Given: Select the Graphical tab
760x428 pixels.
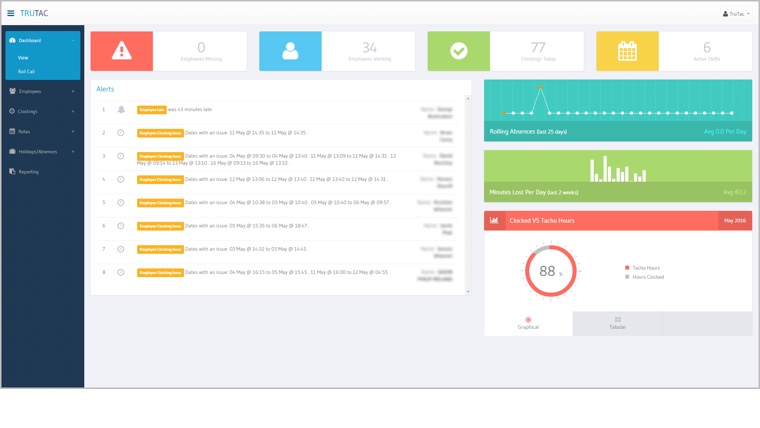Looking at the screenshot, I should tap(528, 323).
